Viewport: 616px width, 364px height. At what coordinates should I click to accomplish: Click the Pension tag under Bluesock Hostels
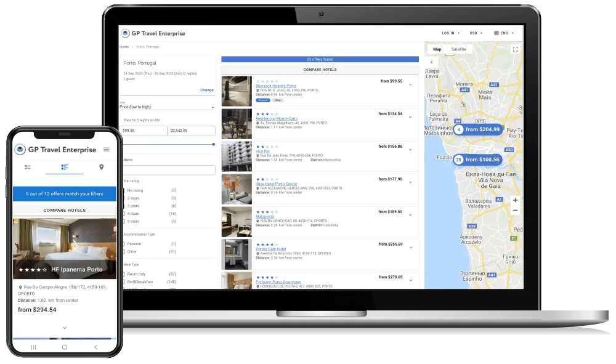pos(263,100)
